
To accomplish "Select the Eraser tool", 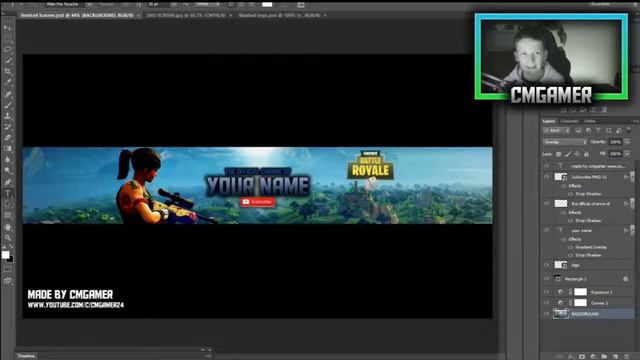I will pos(7,138).
